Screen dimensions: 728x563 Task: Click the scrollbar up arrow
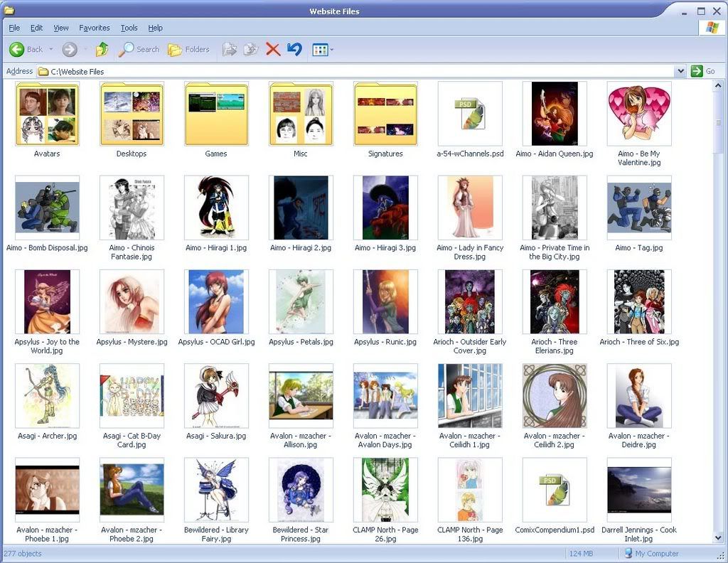pos(718,85)
